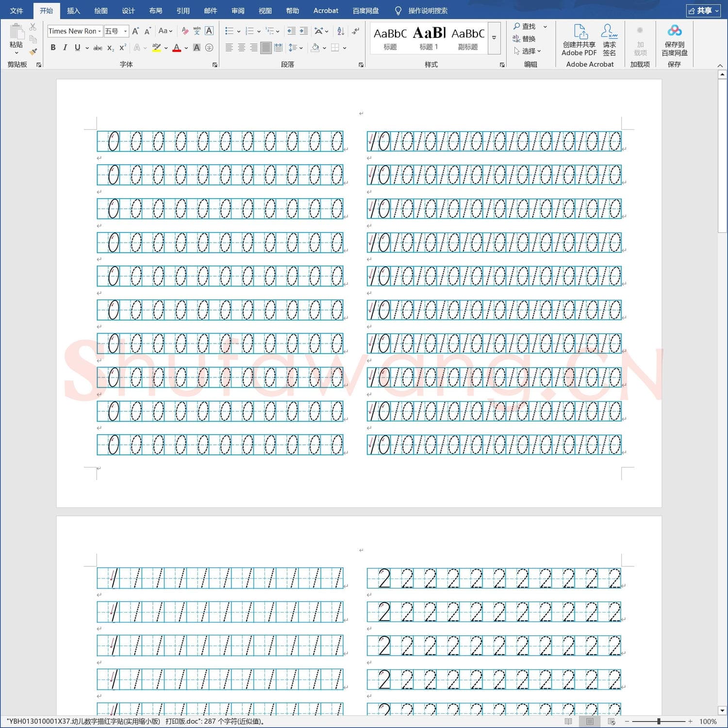Viewport: 728px width, 728px height.
Task: Switch to the Acrobat tab
Action: (x=326, y=11)
